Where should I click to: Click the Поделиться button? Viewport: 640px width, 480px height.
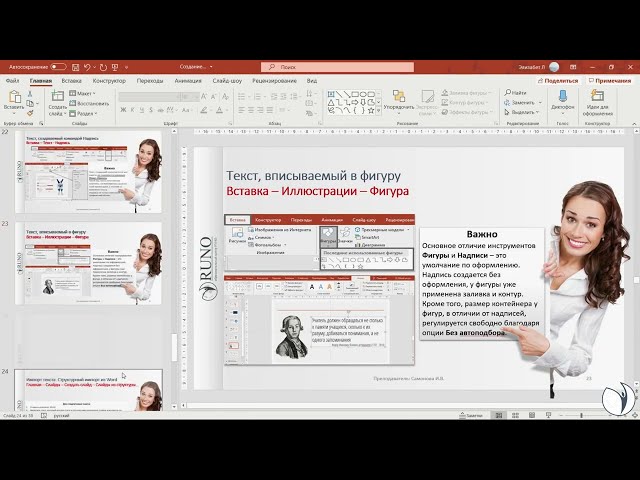click(x=558, y=81)
